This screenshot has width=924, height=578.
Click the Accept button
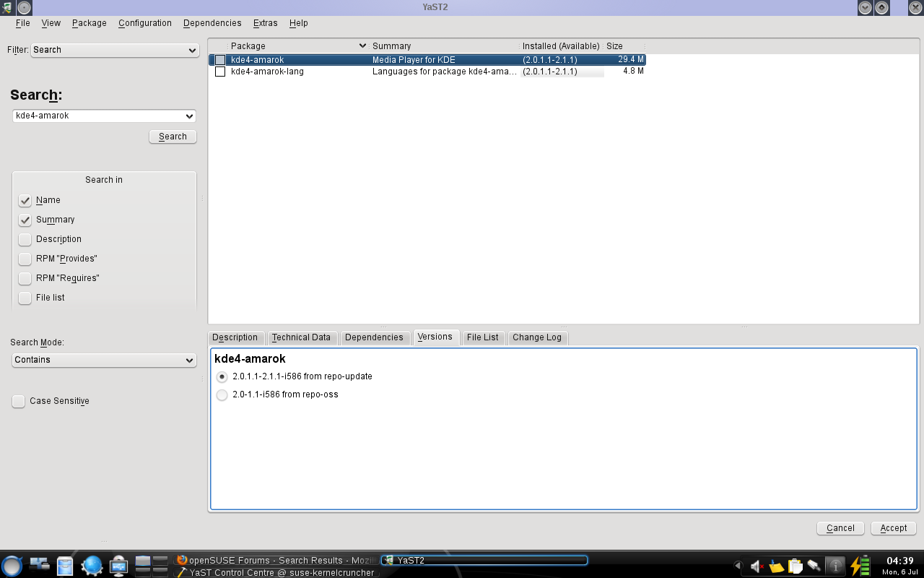click(894, 528)
